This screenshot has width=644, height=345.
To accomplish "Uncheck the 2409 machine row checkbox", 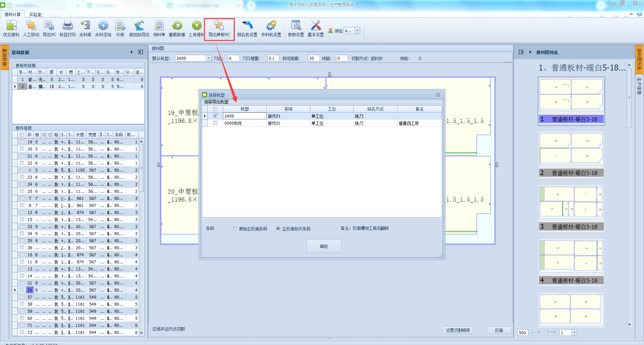I will coord(215,116).
